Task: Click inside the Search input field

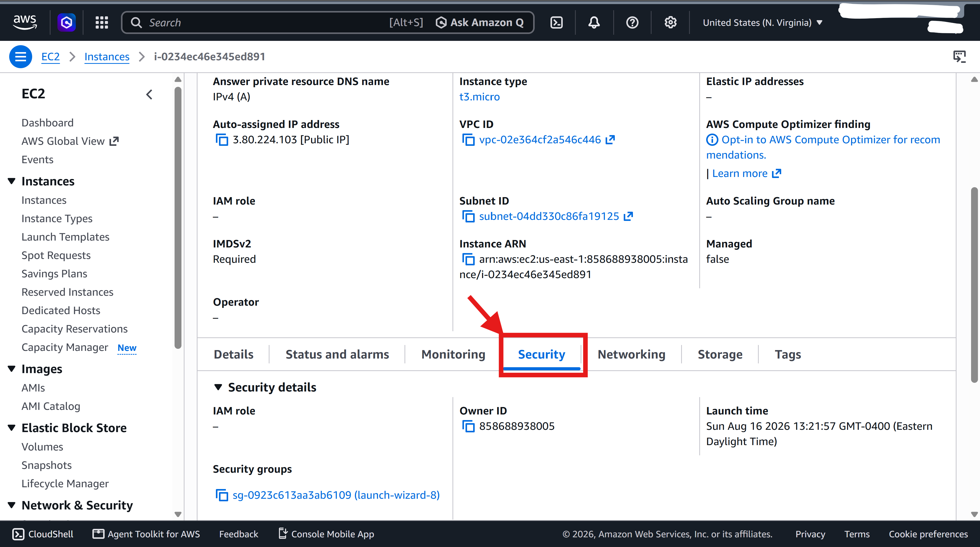Action: tap(266, 22)
